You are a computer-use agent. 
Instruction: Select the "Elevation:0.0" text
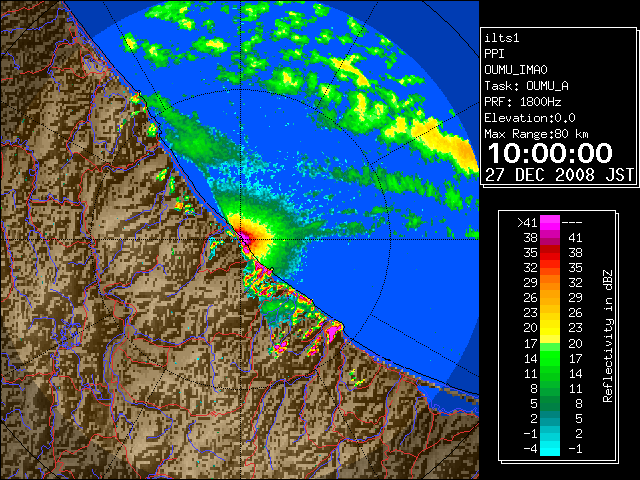click(x=530, y=118)
